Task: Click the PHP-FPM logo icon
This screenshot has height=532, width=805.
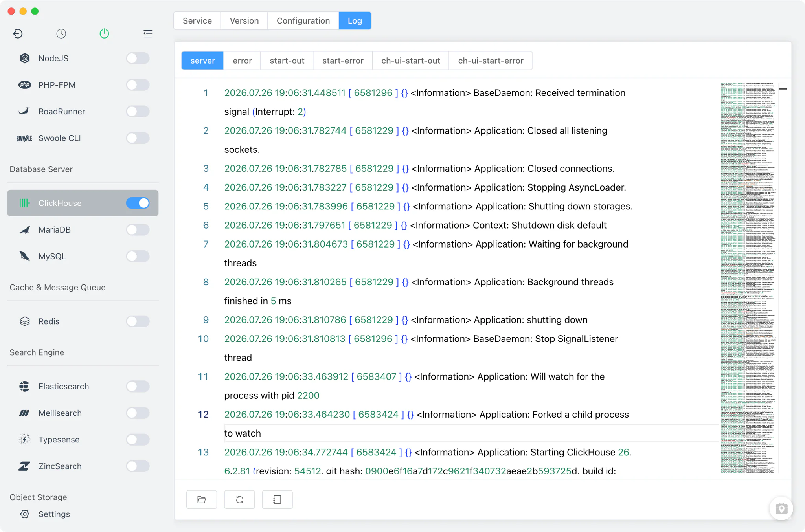Action: click(x=25, y=85)
